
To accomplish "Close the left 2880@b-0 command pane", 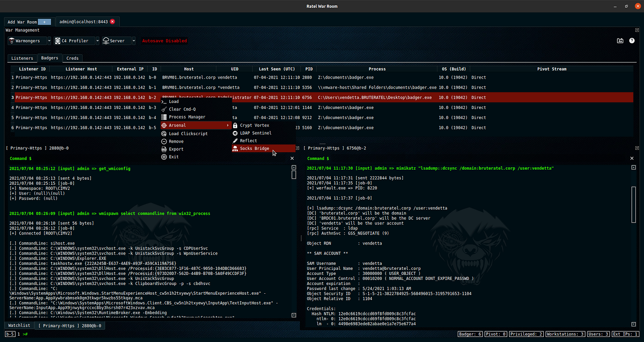I will [292, 158].
